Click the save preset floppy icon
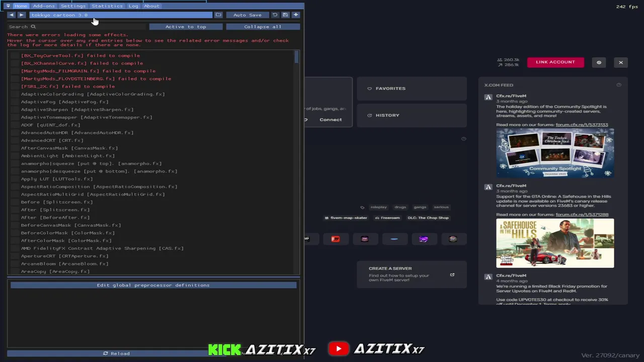The width and height of the screenshot is (644, 362). tap(285, 15)
